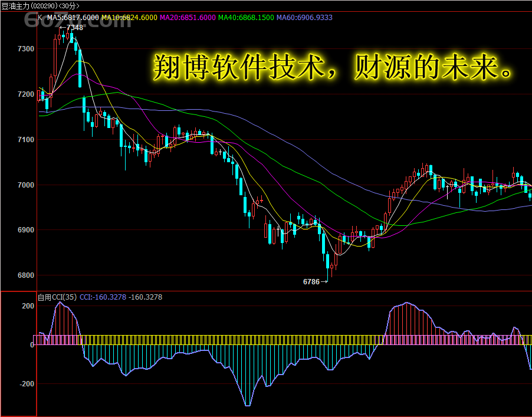Open the 自用CCI(35) indicator name
Image resolution: width=532 pixels, height=417 pixels.
pyautogui.click(x=57, y=297)
